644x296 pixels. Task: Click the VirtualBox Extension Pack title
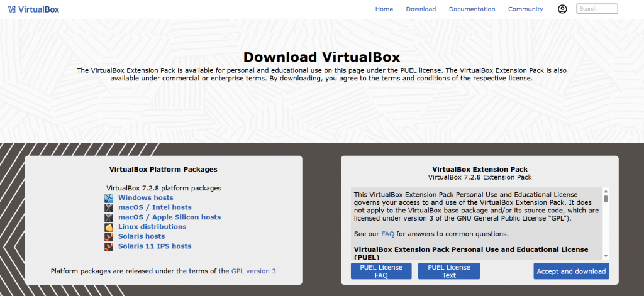(480, 169)
